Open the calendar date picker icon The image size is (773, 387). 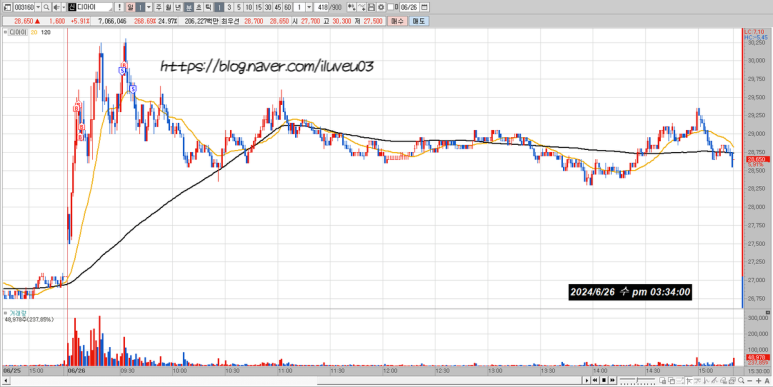[x=424, y=7]
